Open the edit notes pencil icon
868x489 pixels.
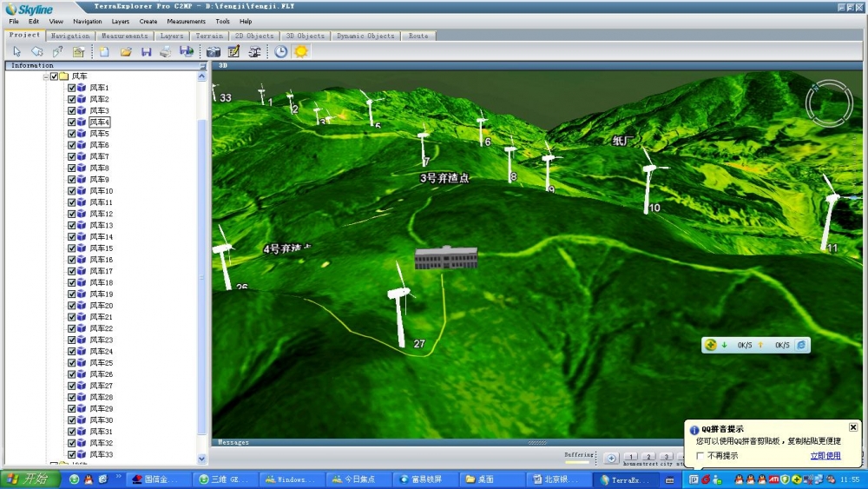point(233,51)
